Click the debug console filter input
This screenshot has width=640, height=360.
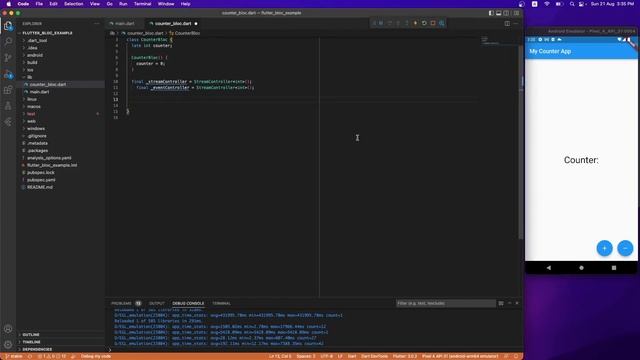click(445, 303)
